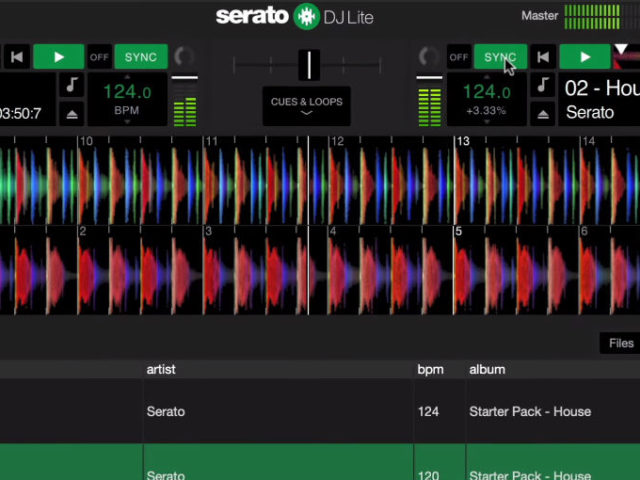The height and width of the screenshot is (480, 640).
Task: Sort library by artist column
Action: pos(161,369)
